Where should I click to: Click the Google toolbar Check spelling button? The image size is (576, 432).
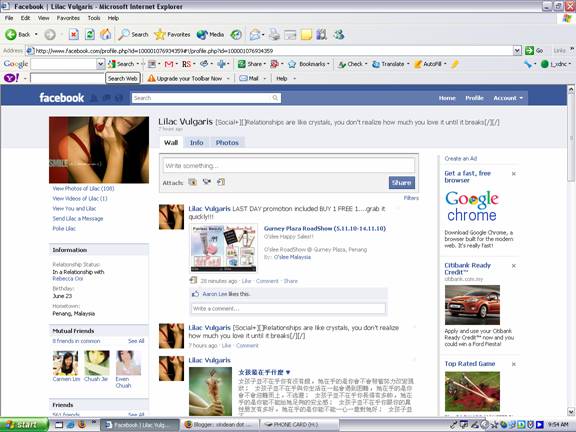[x=350, y=64]
